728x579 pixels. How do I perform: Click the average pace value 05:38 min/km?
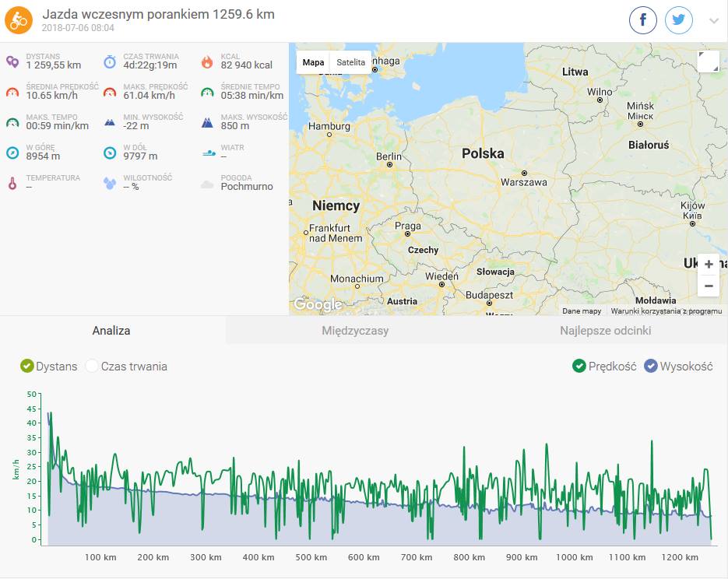pos(252,96)
